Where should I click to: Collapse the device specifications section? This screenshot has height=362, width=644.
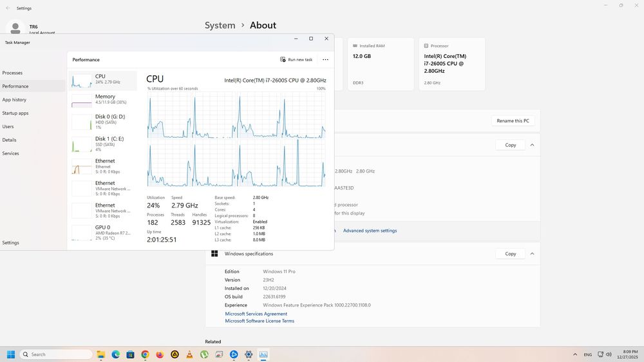(x=533, y=145)
